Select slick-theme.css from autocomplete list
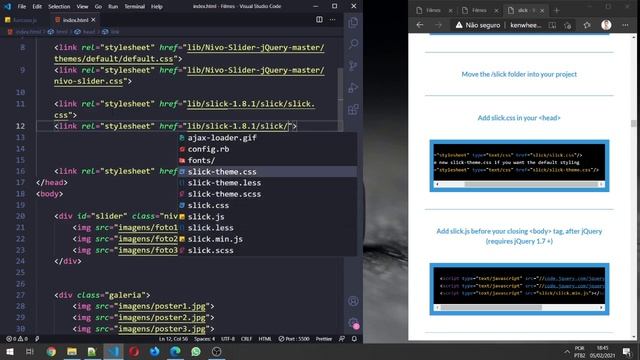The image size is (640, 360). tap(267, 171)
